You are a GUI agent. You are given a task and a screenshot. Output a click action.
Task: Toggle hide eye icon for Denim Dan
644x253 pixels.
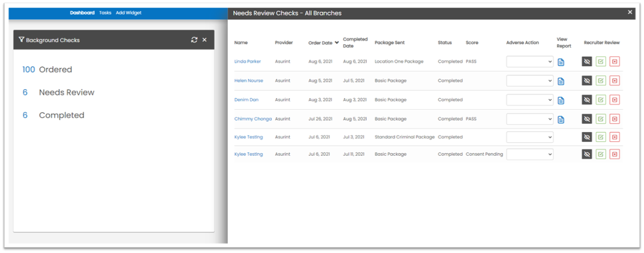click(x=587, y=100)
